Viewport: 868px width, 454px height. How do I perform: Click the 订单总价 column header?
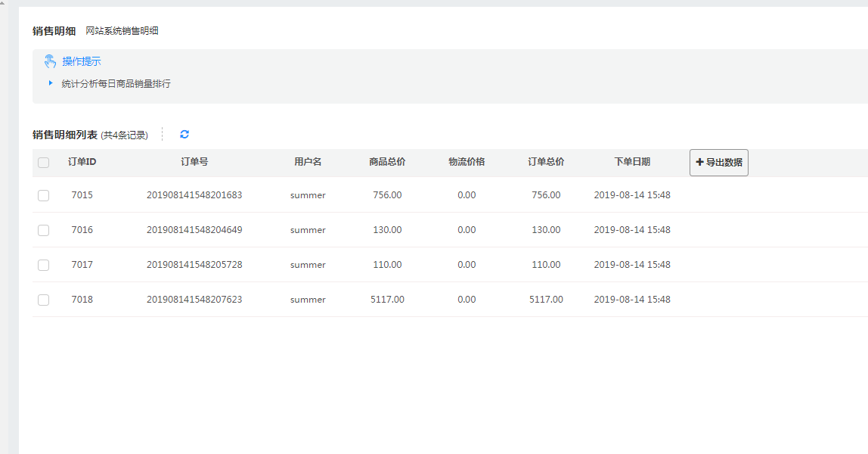point(546,162)
